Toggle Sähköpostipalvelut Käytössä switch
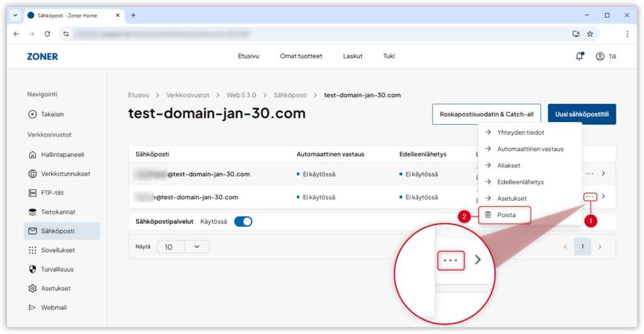This screenshot has height=334, width=644. pyautogui.click(x=243, y=221)
